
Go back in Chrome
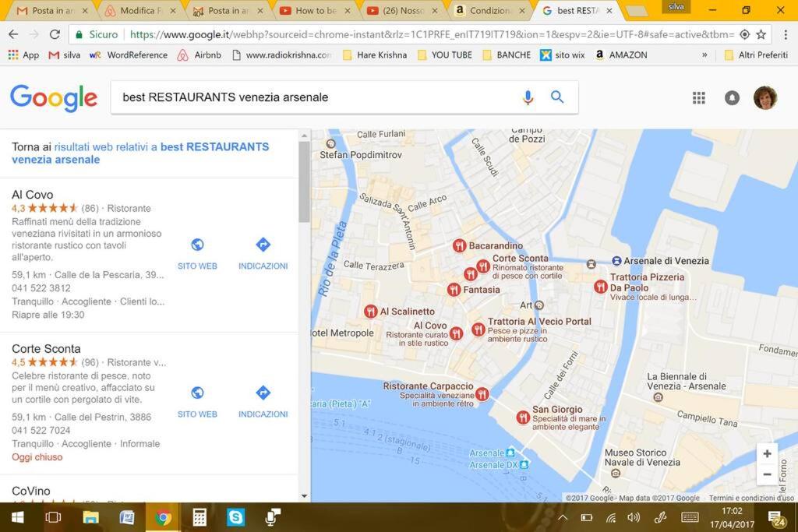(13, 34)
